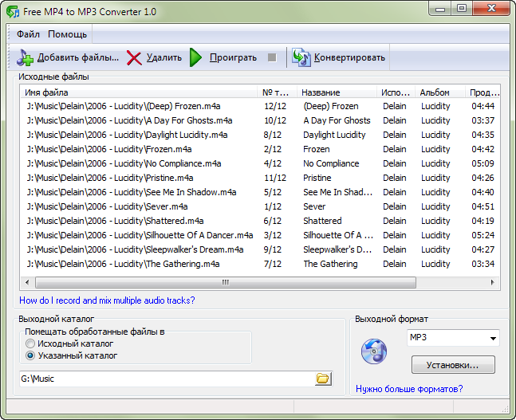Select the row 'Silhouette Of A Dancer.m4a'
This screenshot has width=516, height=420.
coord(260,235)
